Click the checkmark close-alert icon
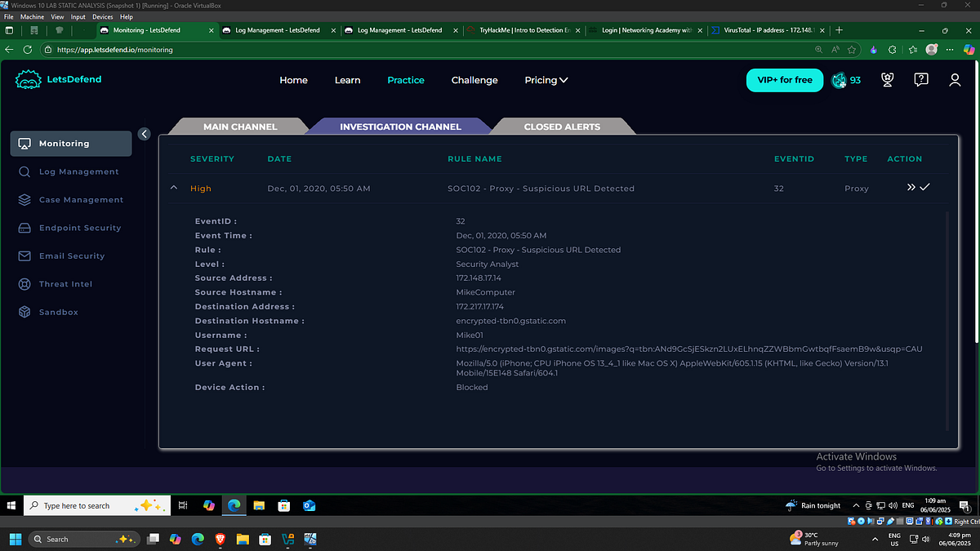 pos(924,188)
